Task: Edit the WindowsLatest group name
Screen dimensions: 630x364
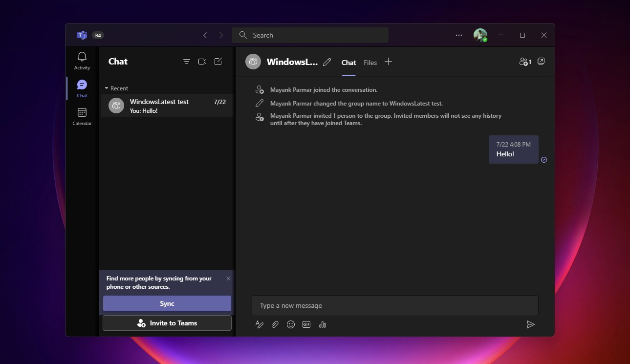Action: (327, 62)
